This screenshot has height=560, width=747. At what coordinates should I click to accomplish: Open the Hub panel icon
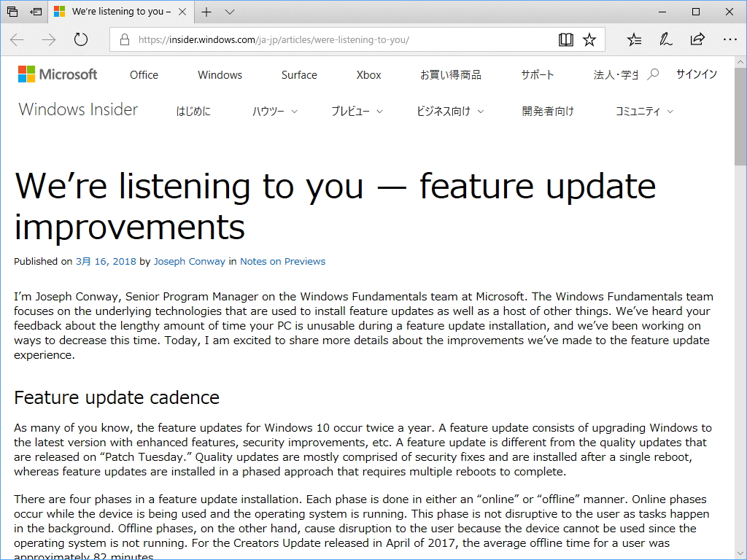tap(633, 40)
